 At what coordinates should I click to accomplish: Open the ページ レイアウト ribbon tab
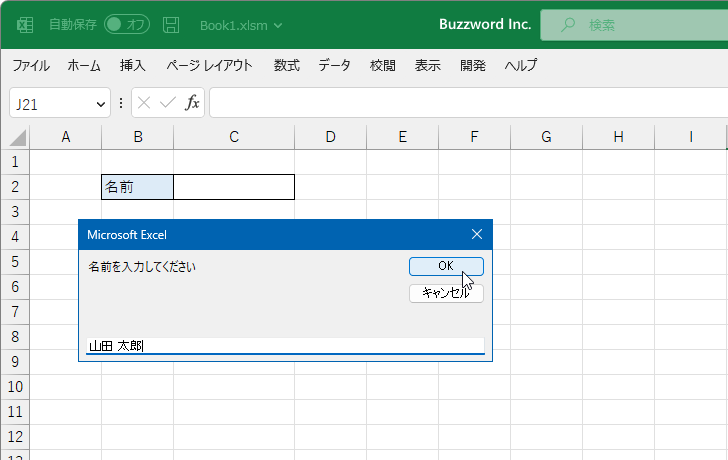coord(209,65)
